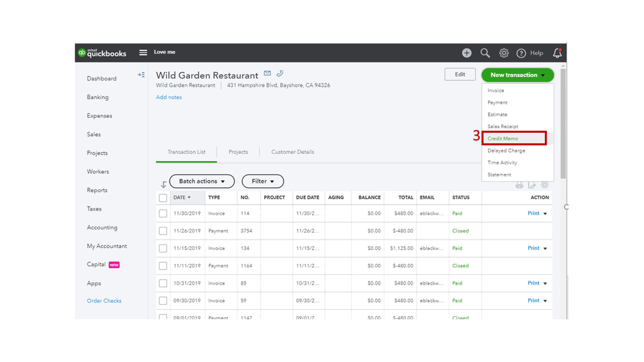Select Sales Receipt menu entry
This screenshot has width=644, height=362.
[x=503, y=126]
